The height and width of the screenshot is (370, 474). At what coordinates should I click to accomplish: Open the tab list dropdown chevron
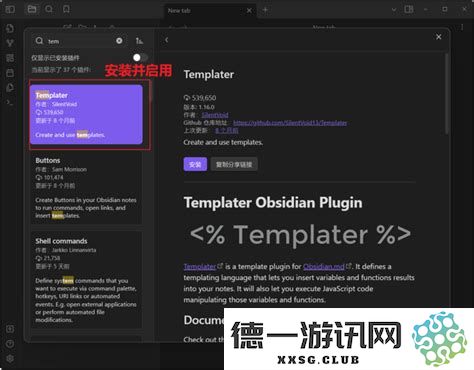coord(394,10)
